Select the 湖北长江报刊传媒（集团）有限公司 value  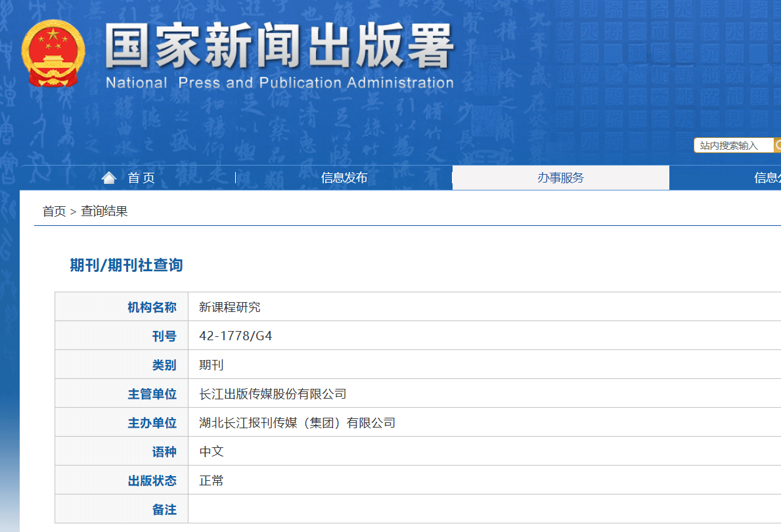[297, 423]
